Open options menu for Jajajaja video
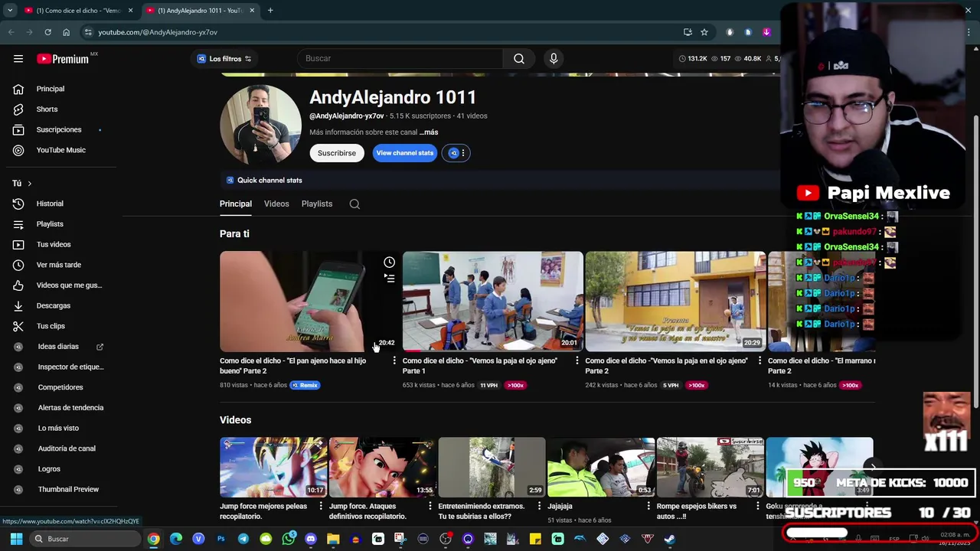This screenshot has height=551, width=980. click(x=648, y=506)
